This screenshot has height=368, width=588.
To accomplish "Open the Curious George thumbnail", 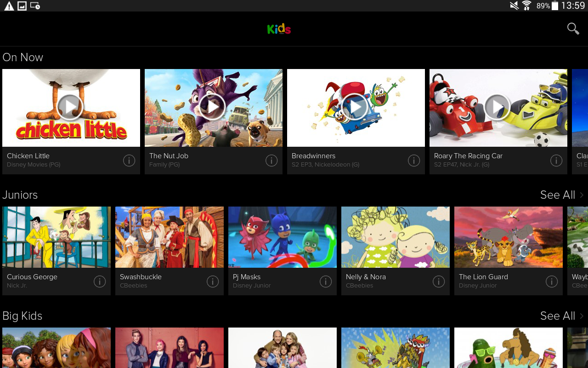I will pyautogui.click(x=57, y=237).
